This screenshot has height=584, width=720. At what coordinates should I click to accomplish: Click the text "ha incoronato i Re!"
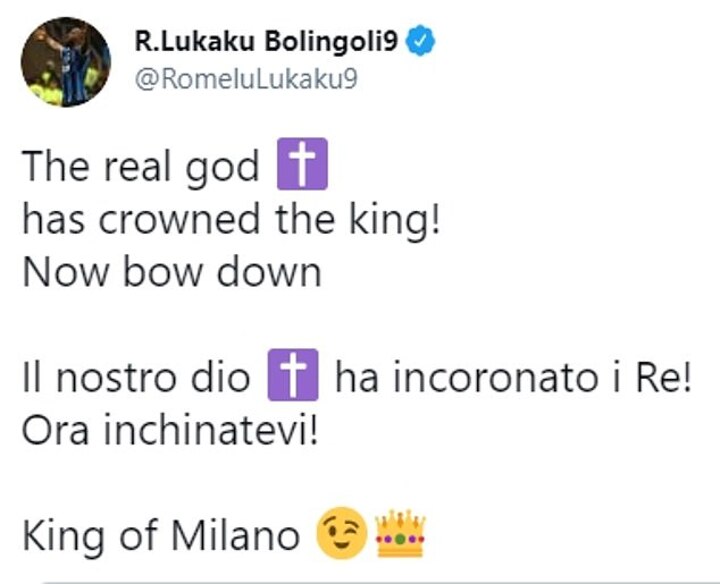[x=514, y=381]
